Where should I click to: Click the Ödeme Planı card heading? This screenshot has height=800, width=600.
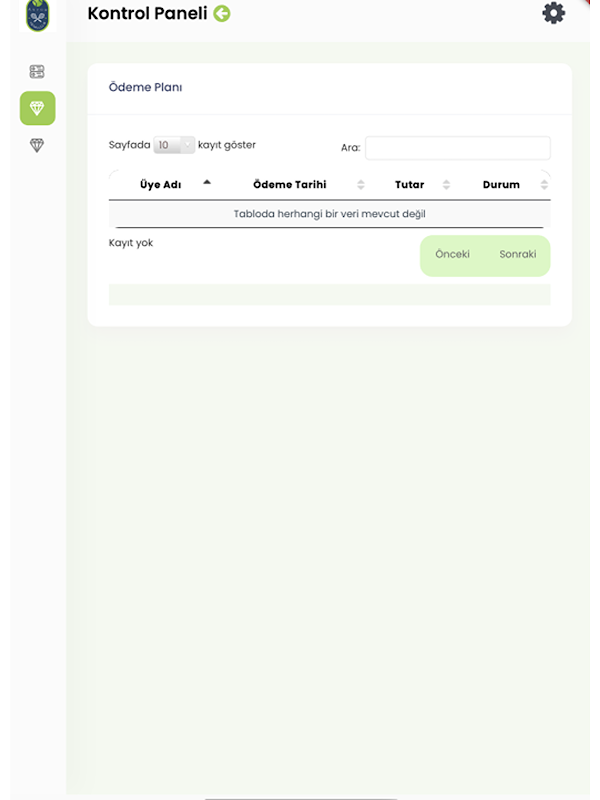pyautogui.click(x=145, y=87)
